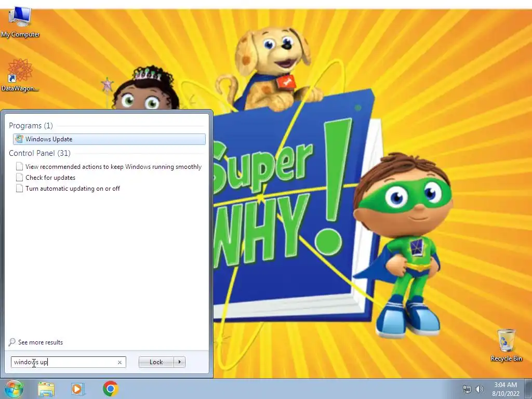Open the volume speaker tray icon
532x399 pixels.
tap(480, 389)
